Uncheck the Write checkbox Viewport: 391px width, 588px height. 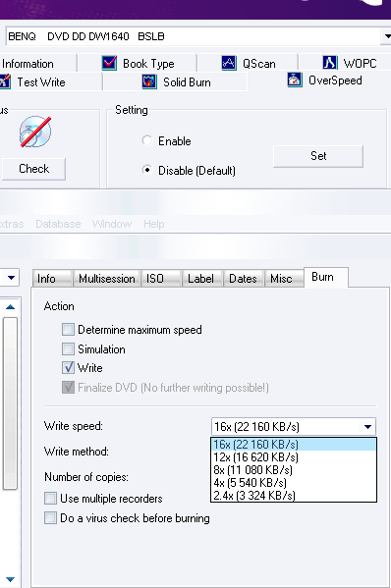point(68,368)
